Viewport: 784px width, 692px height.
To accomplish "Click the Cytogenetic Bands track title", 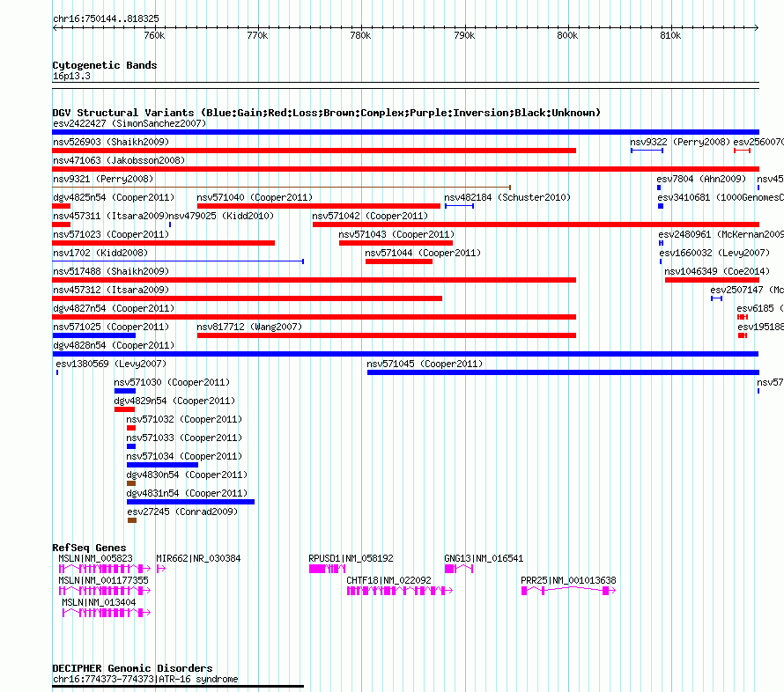I will (x=105, y=65).
